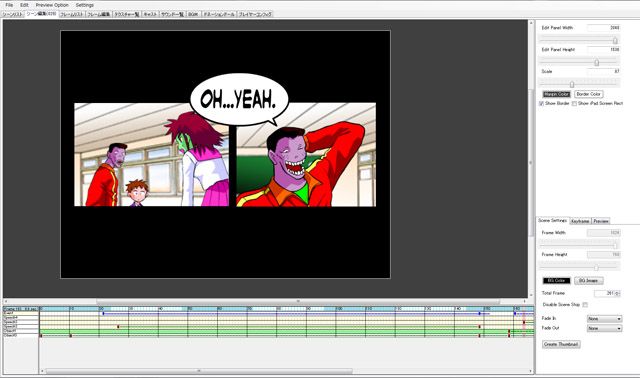
Task: Switch to the キャスト tab
Action: (x=150, y=14)
